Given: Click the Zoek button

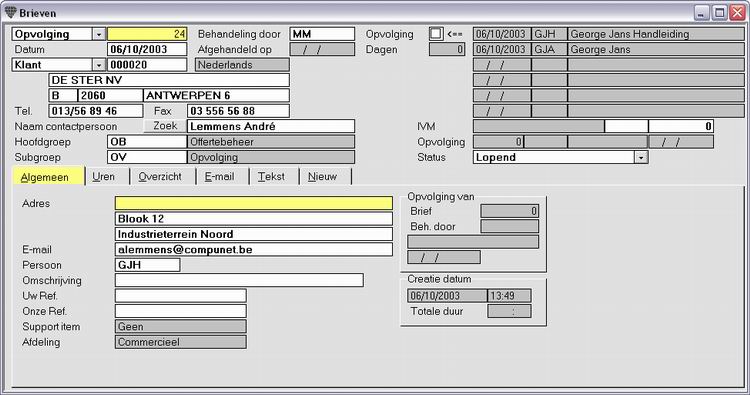Looking at the screenshot, I should (x=165, y=126).
